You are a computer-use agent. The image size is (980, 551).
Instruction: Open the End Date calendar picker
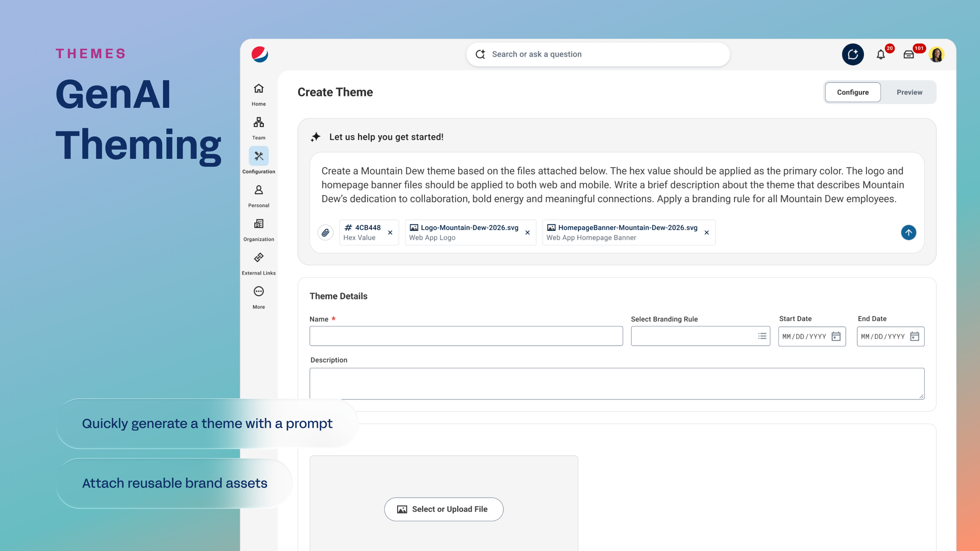915,336
